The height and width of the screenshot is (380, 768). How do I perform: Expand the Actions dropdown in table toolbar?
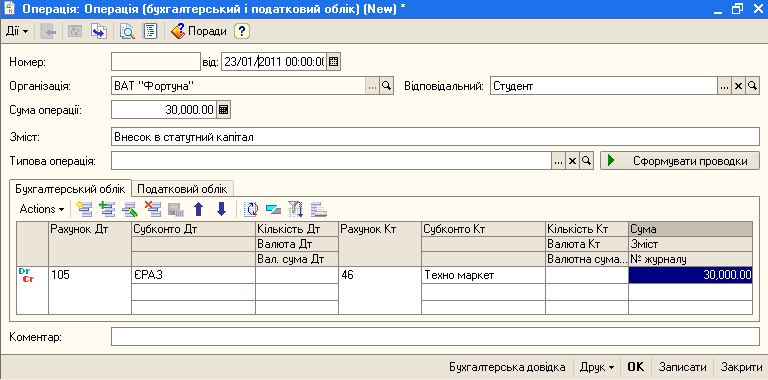pyautogui.click(x=42, y=209)
